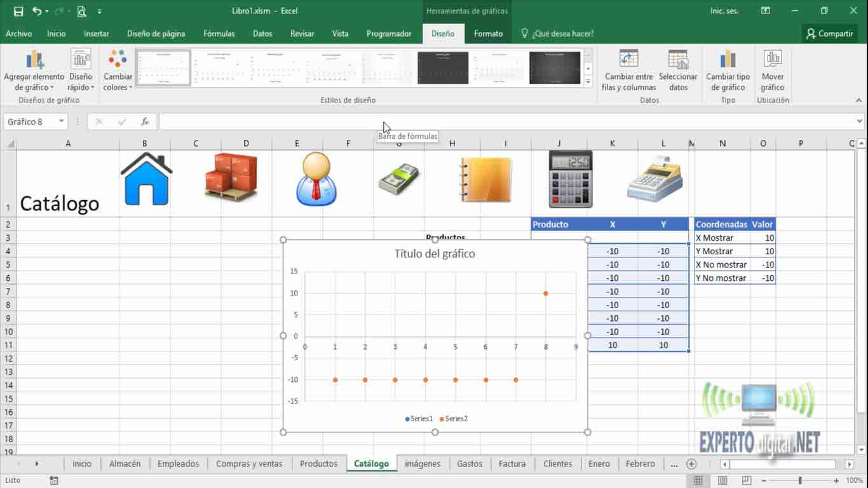
Task: Switch to the Formato ribbon tab
Action: click(x=488, y=34)
